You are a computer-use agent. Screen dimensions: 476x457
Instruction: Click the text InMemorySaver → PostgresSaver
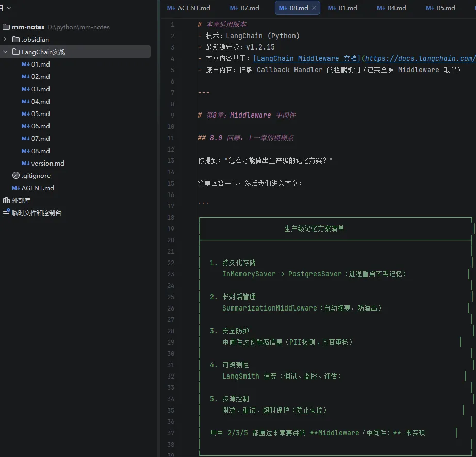pos(282,274)
